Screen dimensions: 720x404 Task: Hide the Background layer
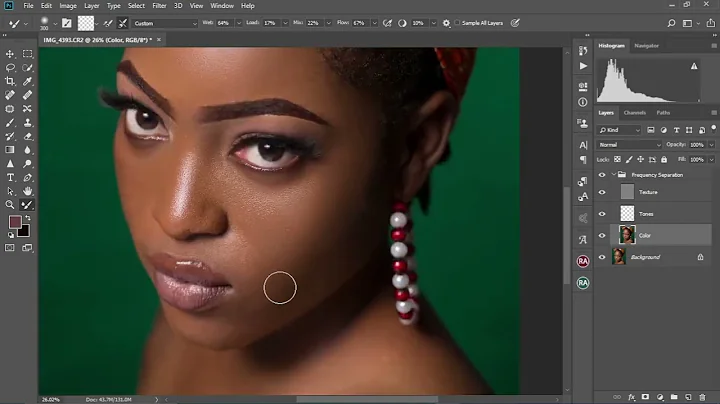point(602,257)
